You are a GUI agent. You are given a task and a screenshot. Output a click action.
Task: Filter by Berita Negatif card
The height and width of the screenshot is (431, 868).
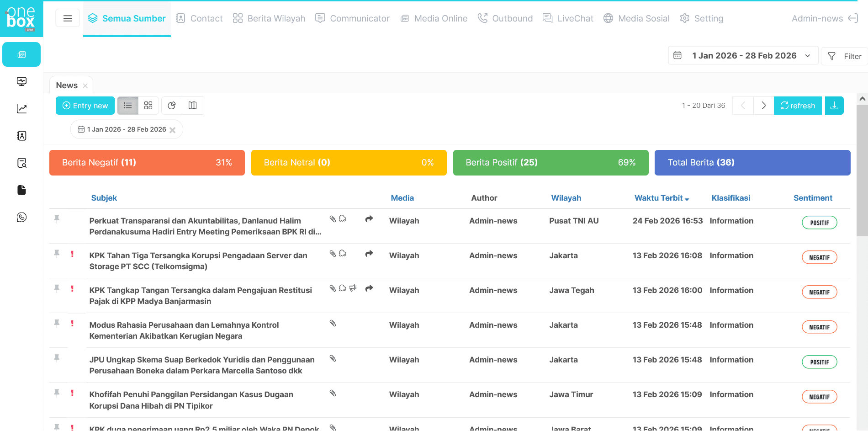(147, 163)
